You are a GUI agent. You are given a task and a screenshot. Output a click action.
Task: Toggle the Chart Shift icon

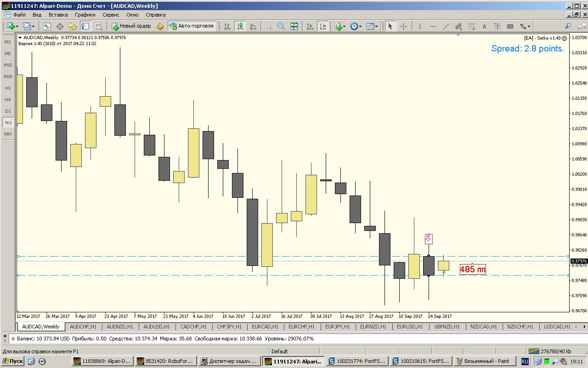pos(323,26)
